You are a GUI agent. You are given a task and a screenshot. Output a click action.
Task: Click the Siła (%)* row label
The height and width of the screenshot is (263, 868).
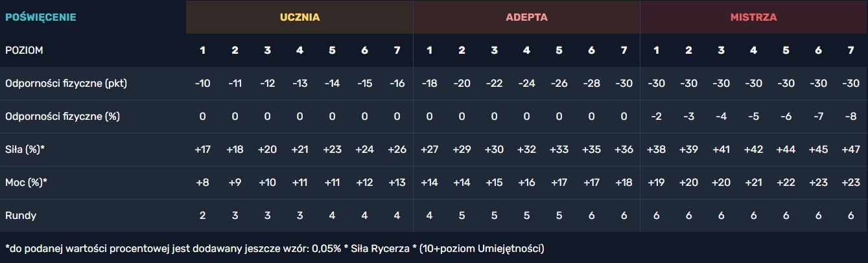pyautogui.click(x=25, y=150)
